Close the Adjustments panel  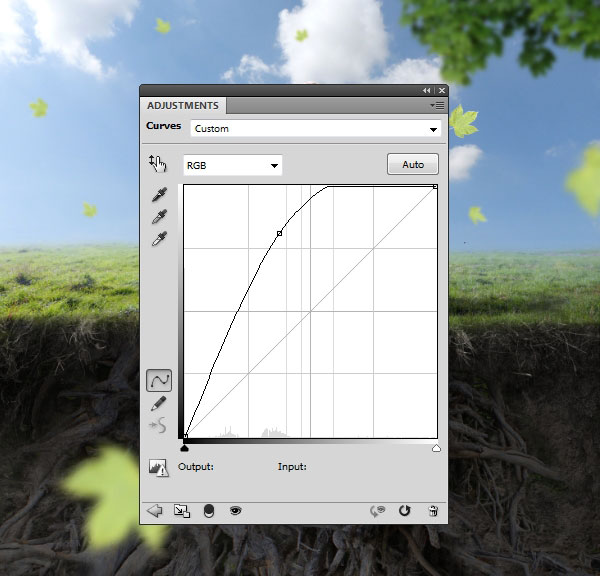click(x=442, y=90)
